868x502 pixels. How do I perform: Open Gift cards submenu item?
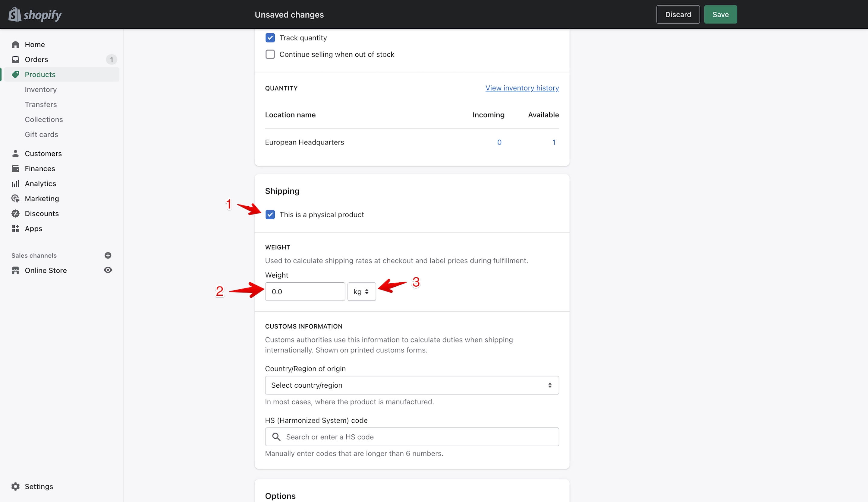point(41,135)
